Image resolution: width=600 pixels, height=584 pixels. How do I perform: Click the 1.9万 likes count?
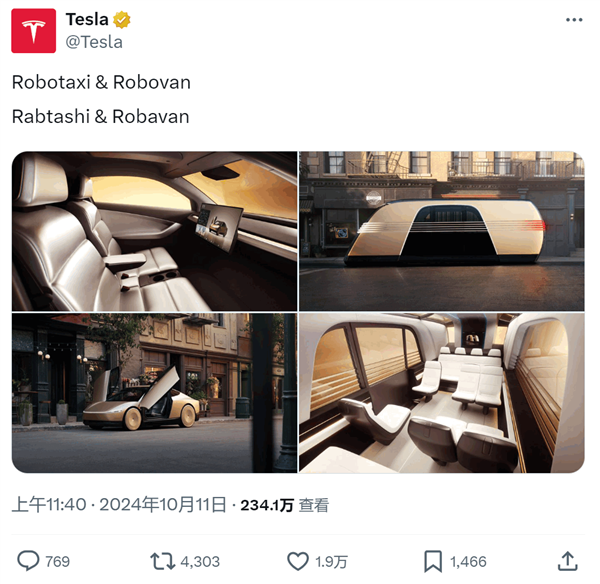tap(331, 562)
